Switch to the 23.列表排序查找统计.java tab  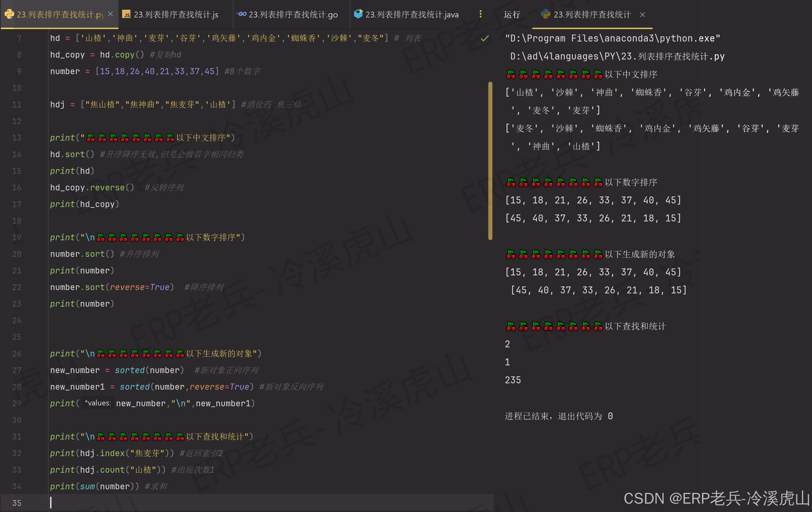[411, 14]
